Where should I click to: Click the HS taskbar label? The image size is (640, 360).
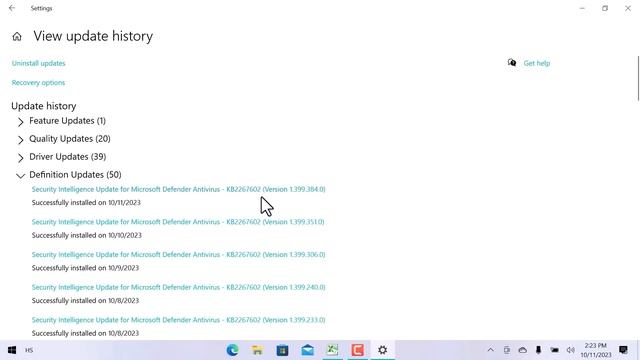(x=29, y=350)
